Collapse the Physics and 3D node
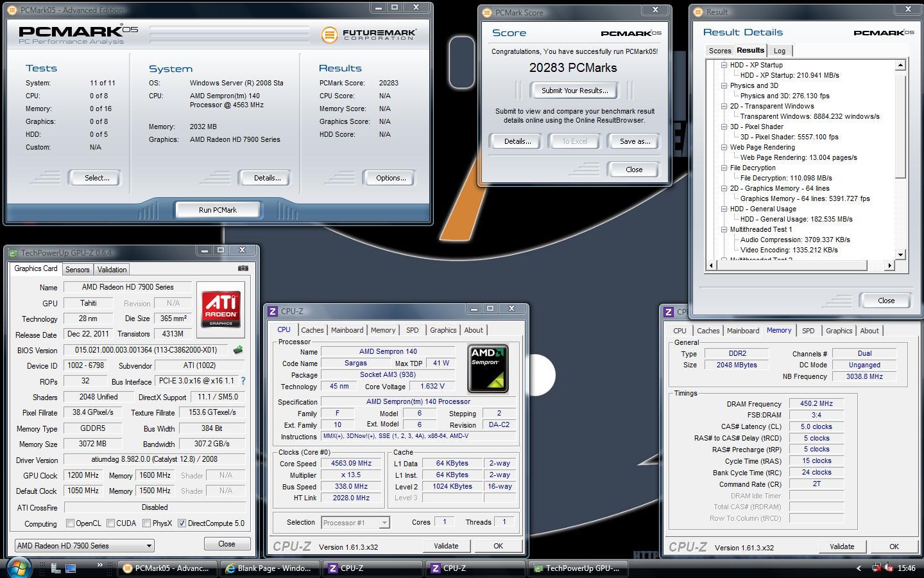 [x=724, y=85]
